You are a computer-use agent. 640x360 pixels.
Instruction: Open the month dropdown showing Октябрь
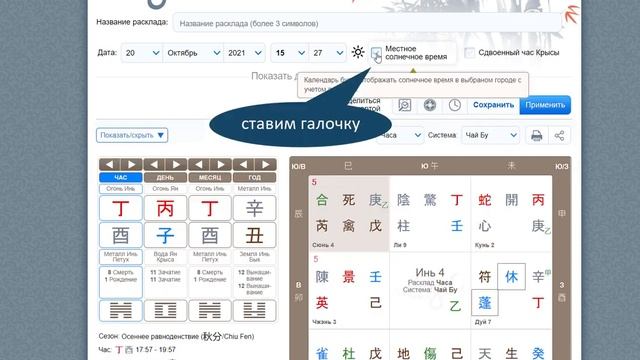point(193,53)
